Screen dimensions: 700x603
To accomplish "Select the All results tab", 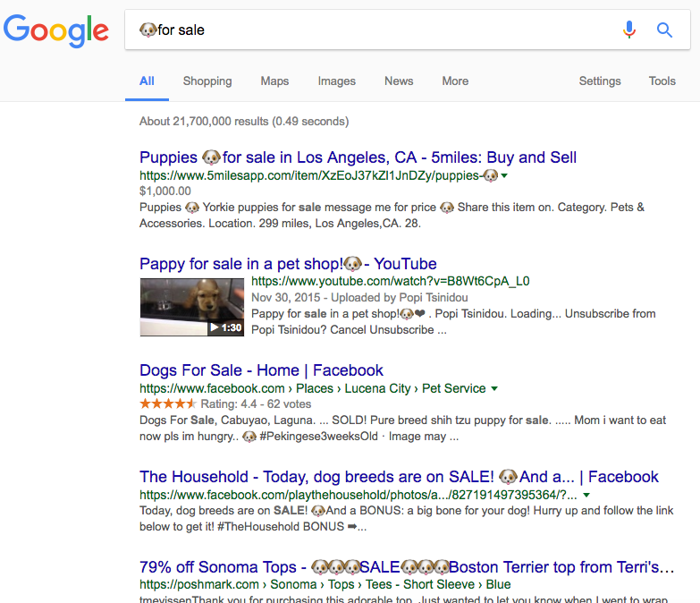I will (x=147, y=81).
